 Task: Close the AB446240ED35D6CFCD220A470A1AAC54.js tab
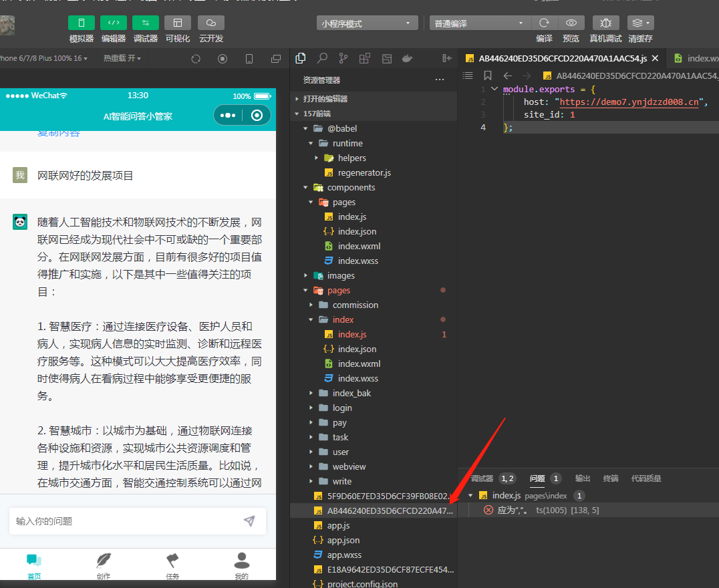point(656,58)
